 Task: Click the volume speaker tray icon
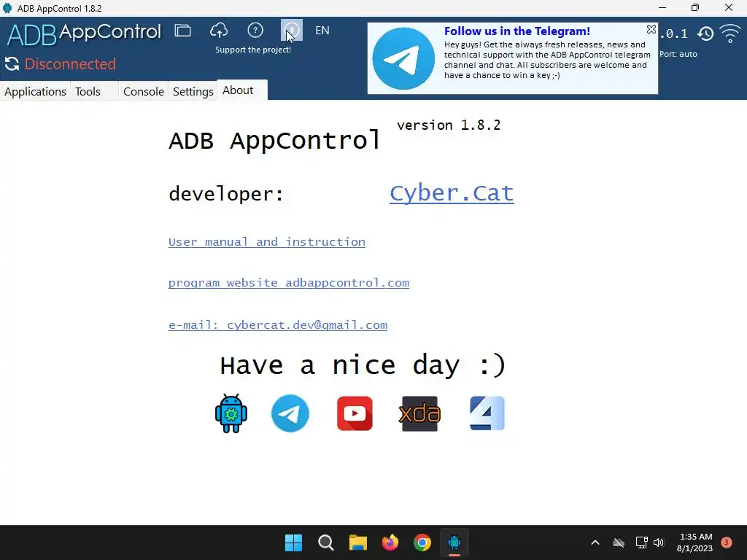coord(659,542)
